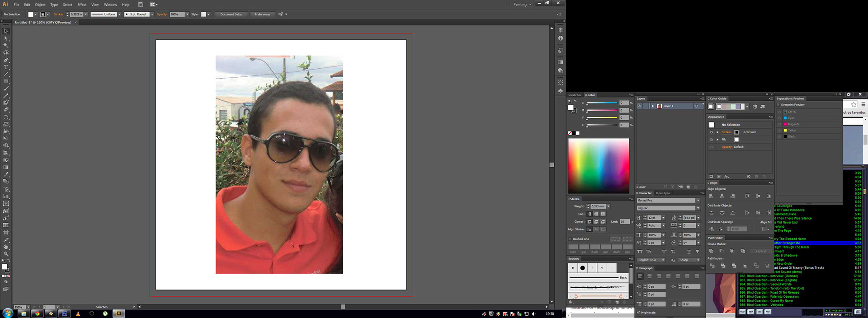Pick the Magic Wand tool
Image resolution: width=868 pixels, height=318 pixels.
click(6, 46)
